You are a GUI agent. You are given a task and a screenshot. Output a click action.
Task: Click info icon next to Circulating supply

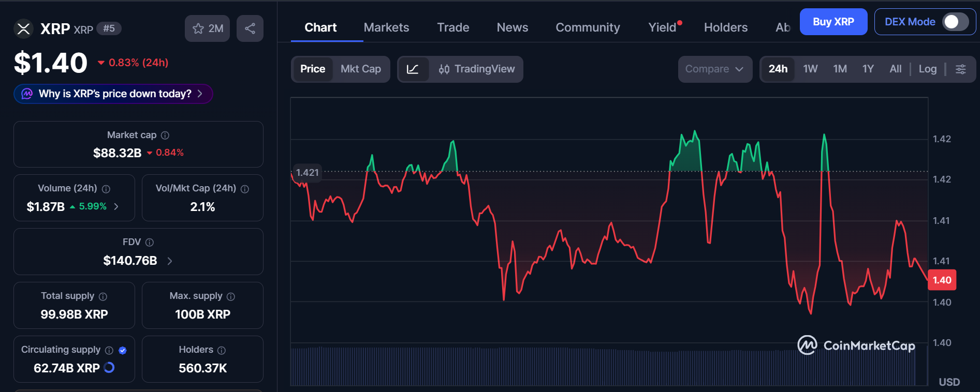tap(109, 350)
